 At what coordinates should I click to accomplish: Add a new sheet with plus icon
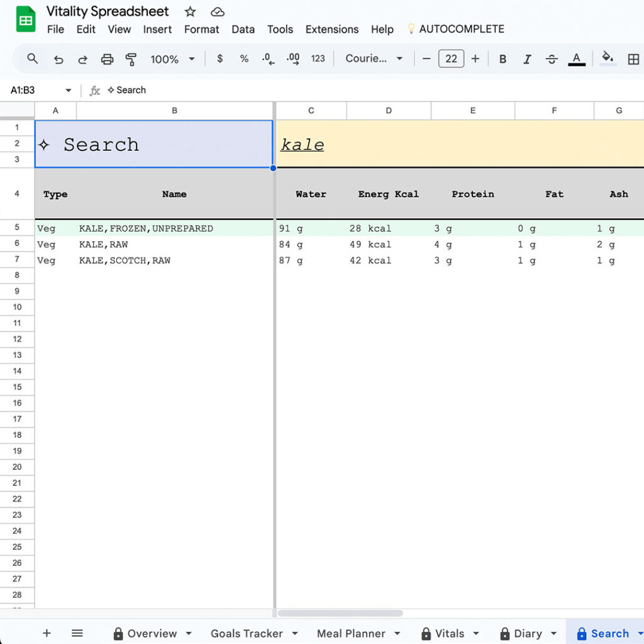47,633
